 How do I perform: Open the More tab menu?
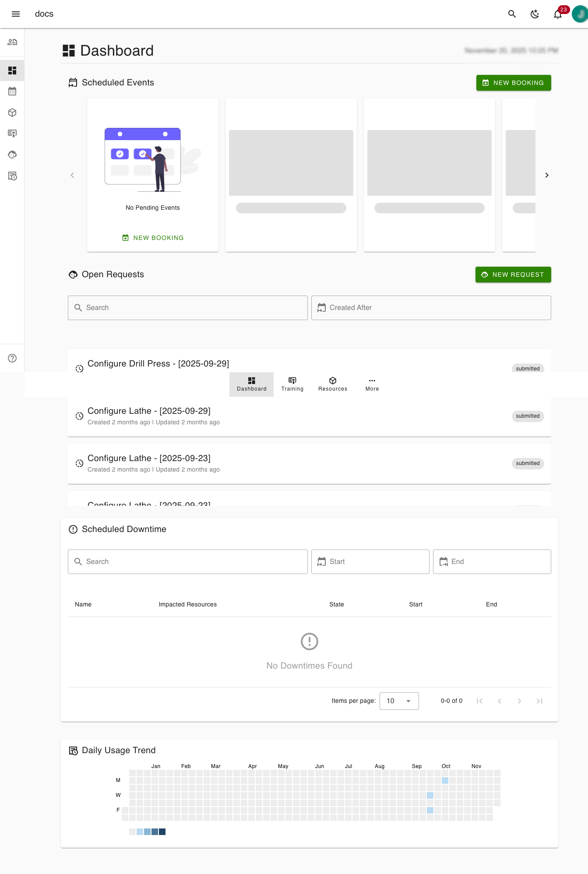pyautogui.click(x=372, y=384)
